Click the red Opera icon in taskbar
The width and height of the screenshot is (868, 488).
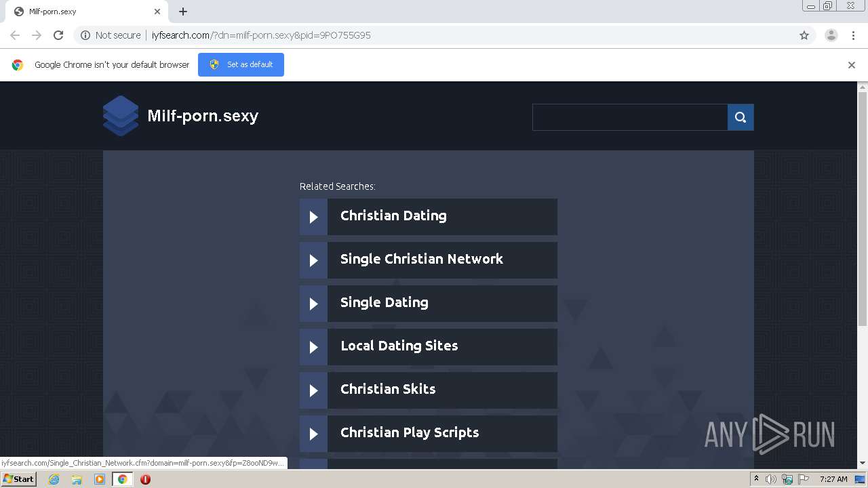point(145,479)
